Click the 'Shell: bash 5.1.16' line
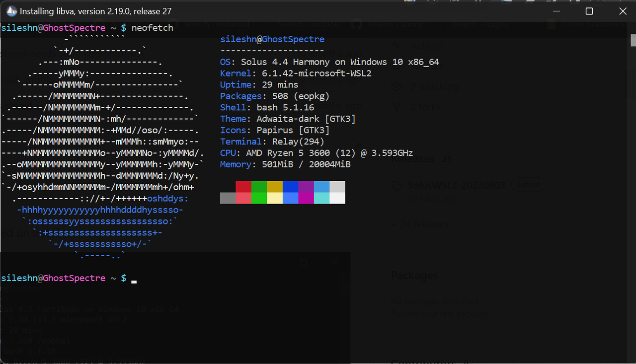 point(267,107)
